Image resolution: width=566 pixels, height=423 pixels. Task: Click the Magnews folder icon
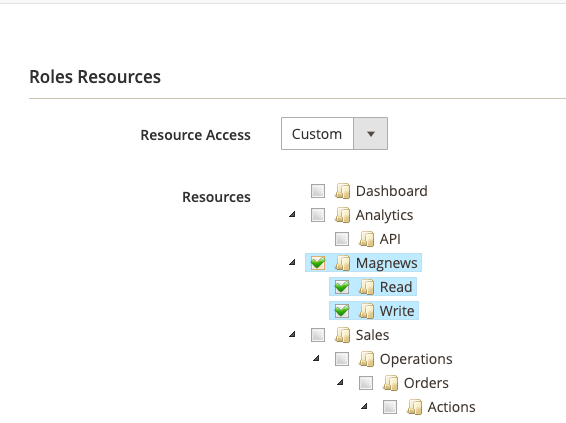[x=343, y=263]
